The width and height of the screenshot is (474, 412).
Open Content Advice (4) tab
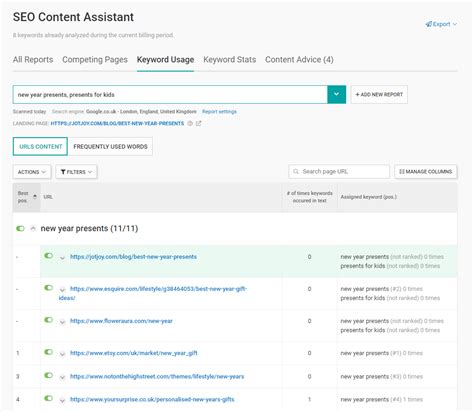coord(299,60)
